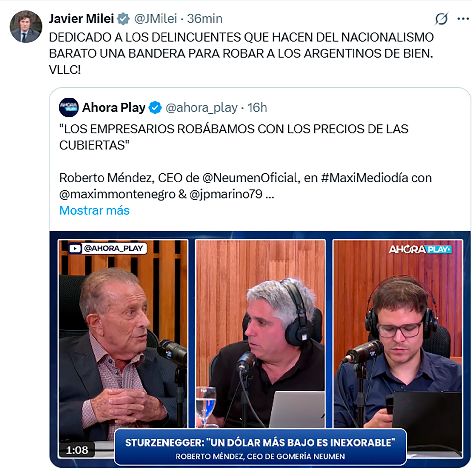The width and height of the screenshot is (472, 476).
Task: Open the @maximmontenegro mention
Action: coord(117,194)
